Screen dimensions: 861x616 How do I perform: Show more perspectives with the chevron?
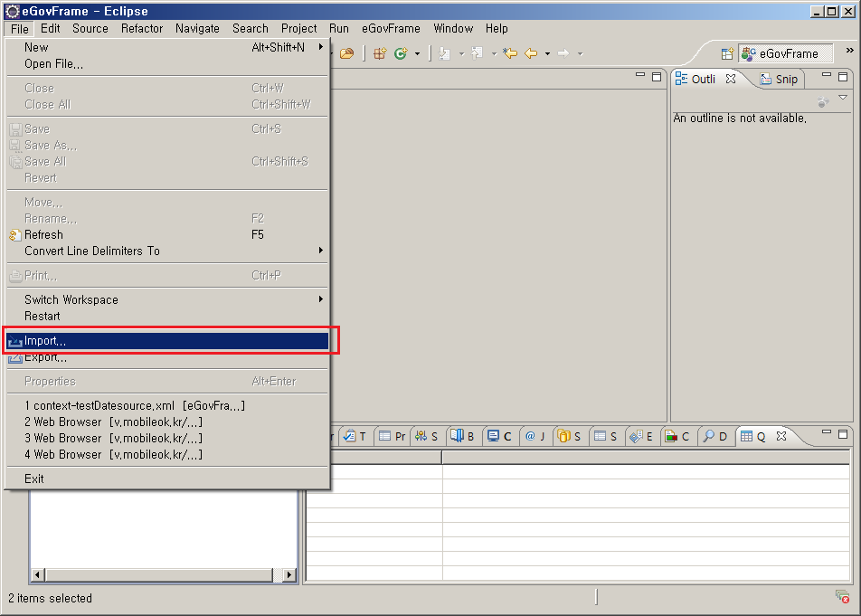pos(849,52)
